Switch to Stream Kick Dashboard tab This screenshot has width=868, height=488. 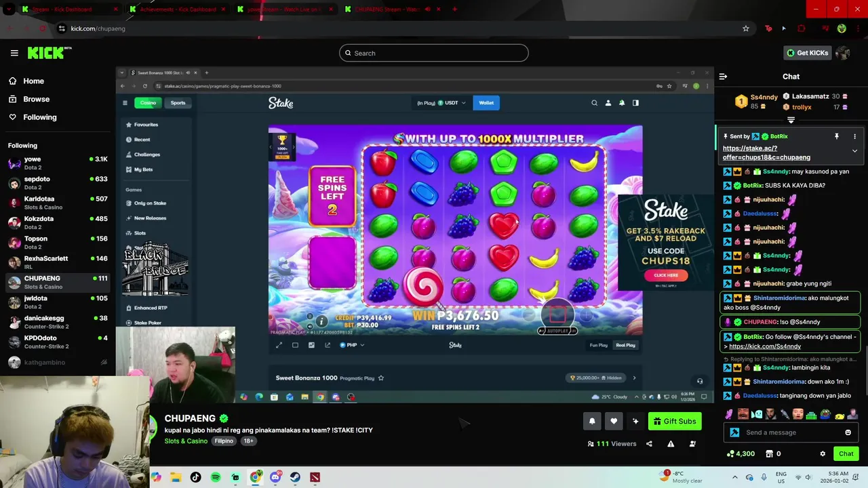pos(69,9)
